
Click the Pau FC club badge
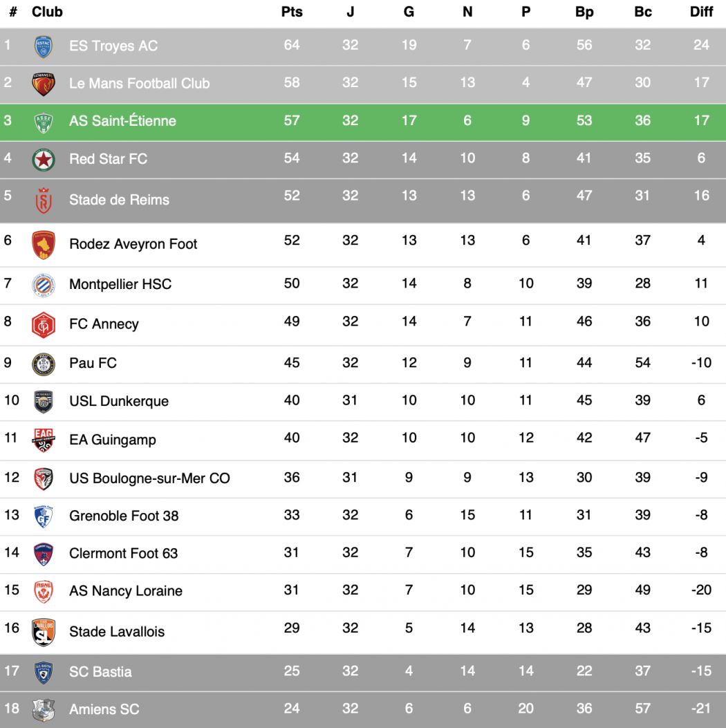click(x=44, y=364)
